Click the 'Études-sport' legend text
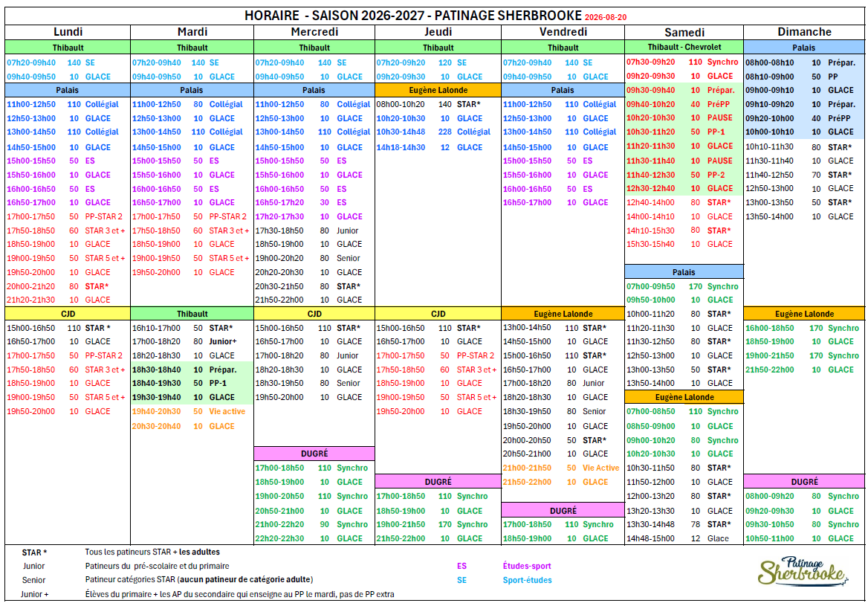 527,566
